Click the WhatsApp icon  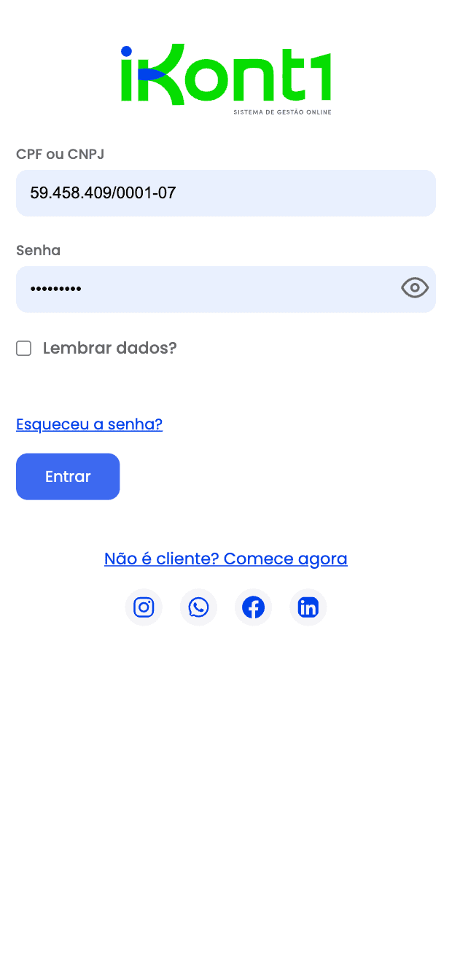[198, 607]
